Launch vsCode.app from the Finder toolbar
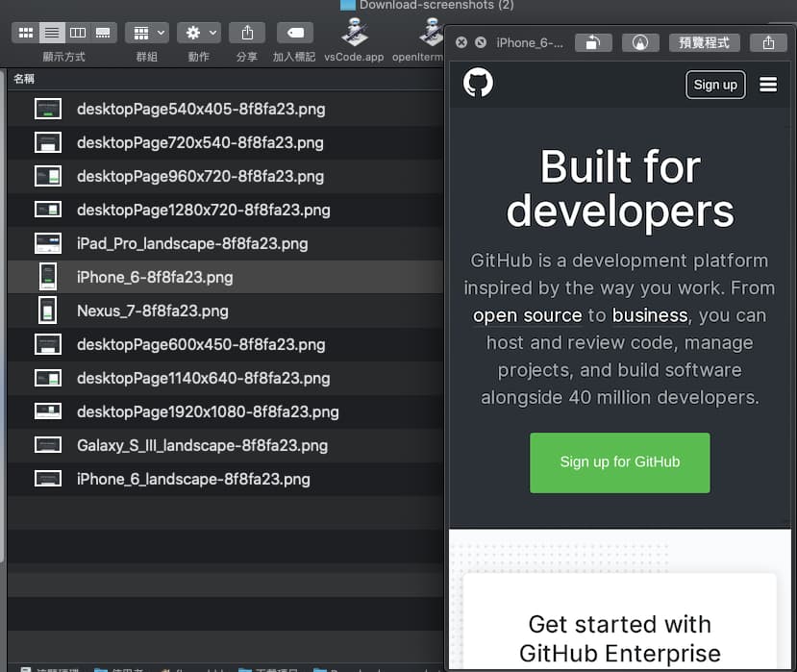This screenshot has width=797, height=672. 355,33
